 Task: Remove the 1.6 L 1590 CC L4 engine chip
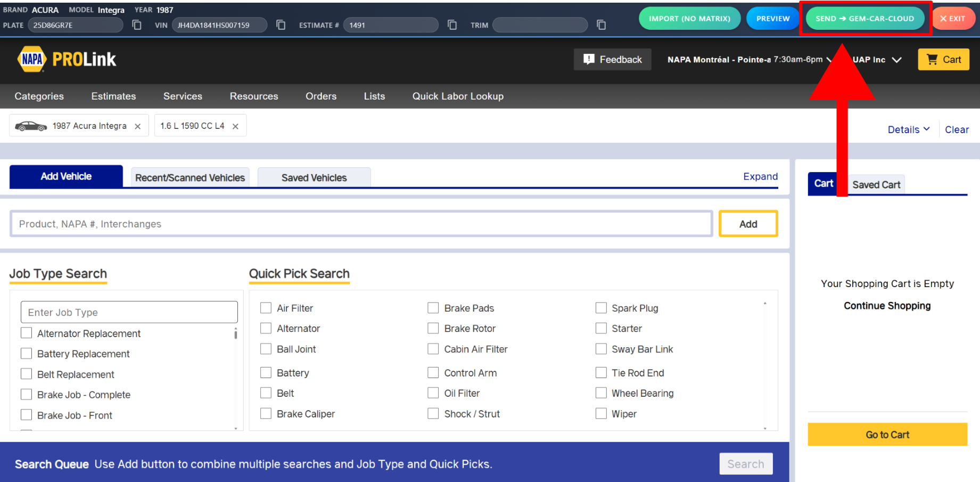235,126
